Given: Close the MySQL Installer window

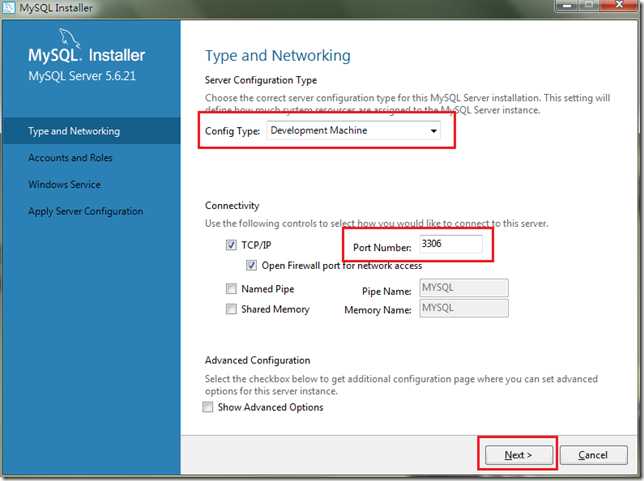Looking at the screenshot, I should (x=619, y=5).
